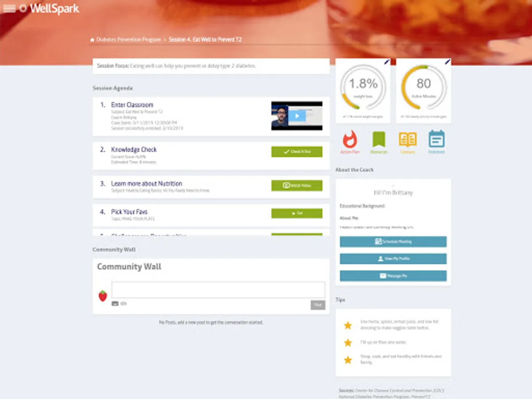The height and width of the screenshot is (399, 532).
Task: Play the Enter Classroom video thumbnail
Action: click(x=297, y=116)
